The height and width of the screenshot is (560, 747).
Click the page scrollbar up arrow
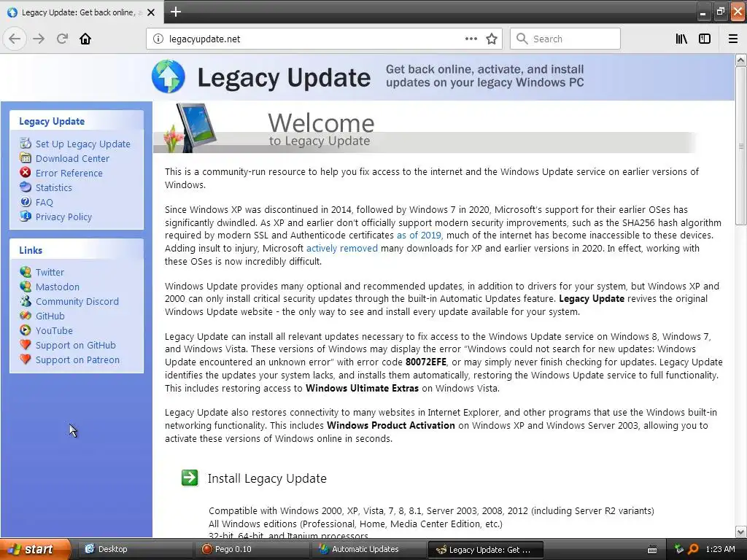(740, 60)
